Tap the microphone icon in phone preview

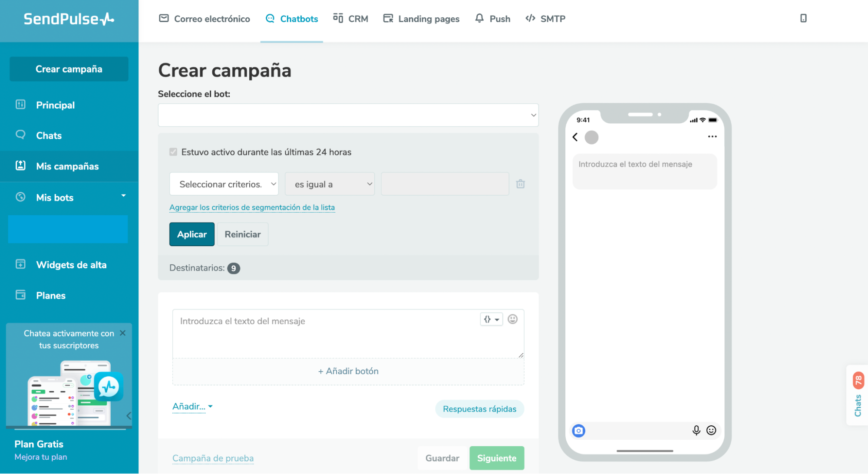tap(696, 430)
